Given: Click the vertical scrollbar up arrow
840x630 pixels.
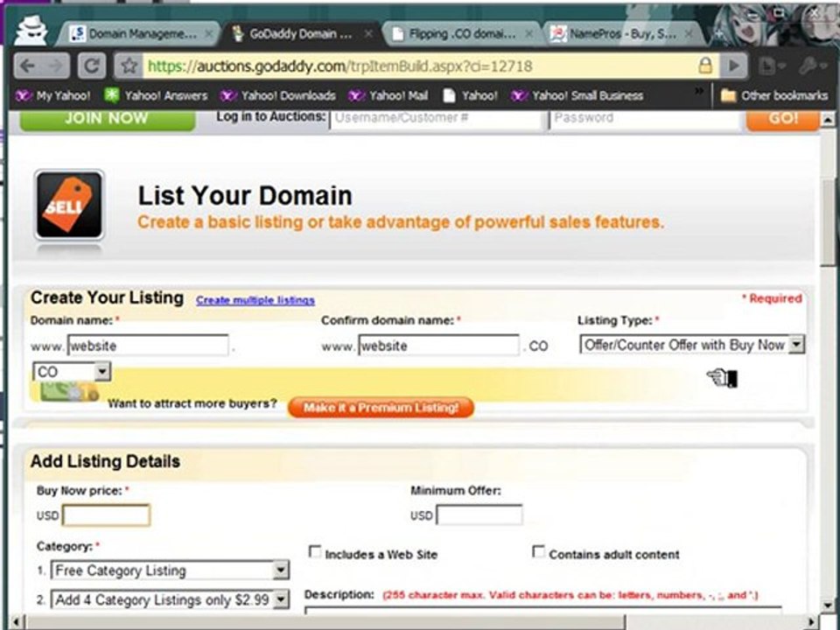Looking at the screenshot, I should [x=829, y=120].
